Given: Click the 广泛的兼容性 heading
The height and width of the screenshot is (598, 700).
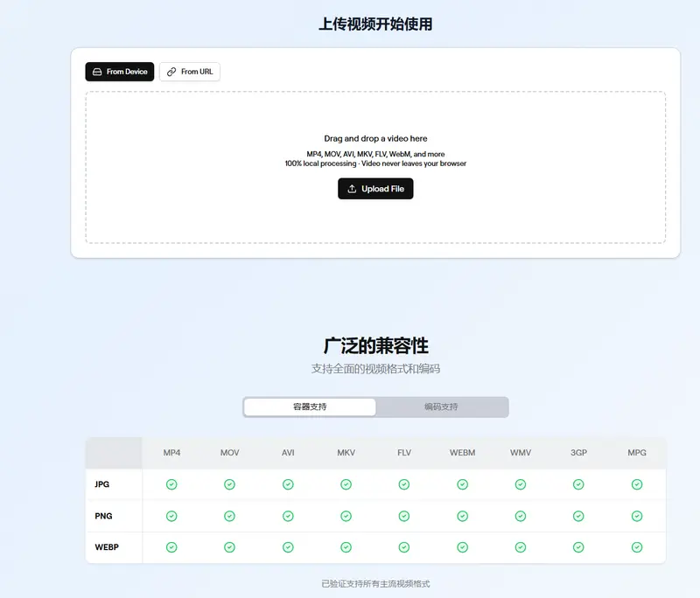Looking at the screenshot, I should pyautogui.click(x=375, y=345).
